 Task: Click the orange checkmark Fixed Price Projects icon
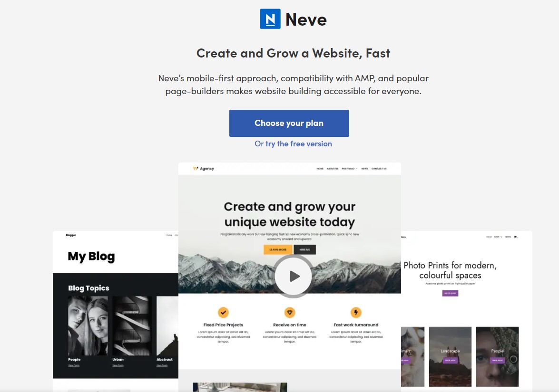click(223, 312)
